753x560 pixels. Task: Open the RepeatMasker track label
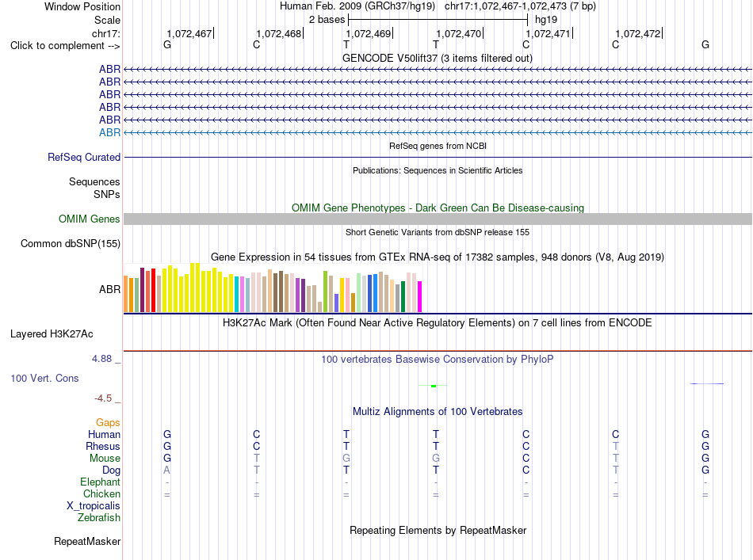pos(87,541)
